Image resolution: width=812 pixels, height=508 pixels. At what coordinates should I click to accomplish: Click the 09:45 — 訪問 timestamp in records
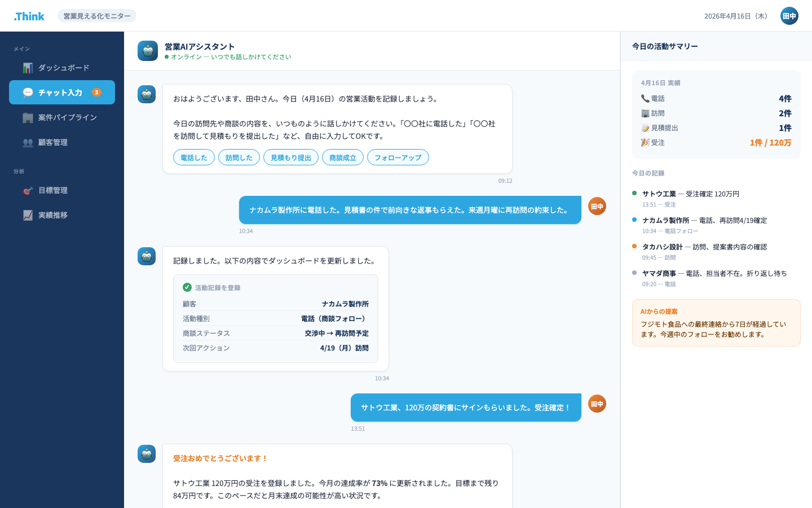659,258
